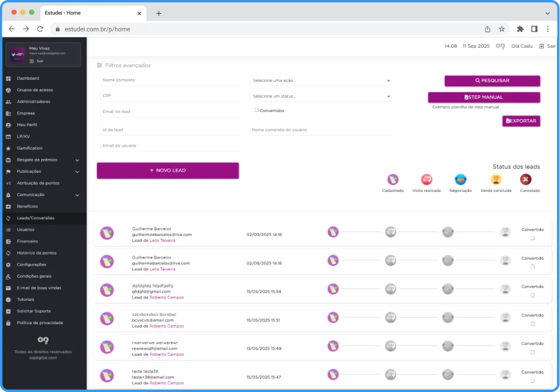This screenshot has width=560, height=392.
Task: Bookmark this page with the star icon
Action: (x=502, y=29)
